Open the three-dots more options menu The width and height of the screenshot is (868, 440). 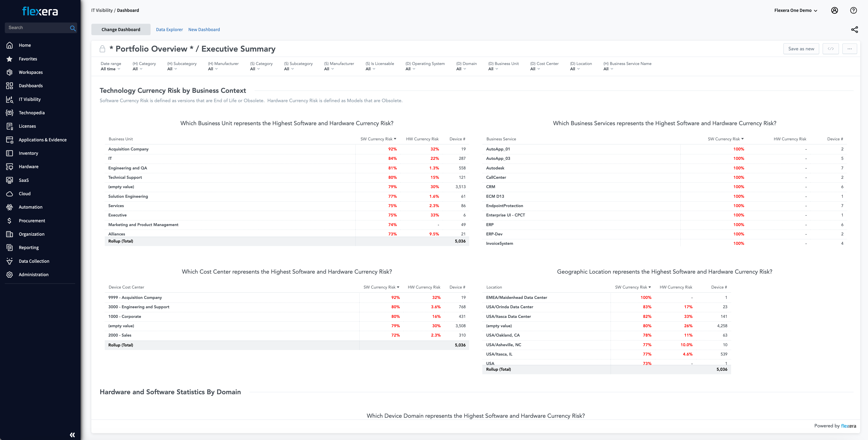(x=850, y=49)
